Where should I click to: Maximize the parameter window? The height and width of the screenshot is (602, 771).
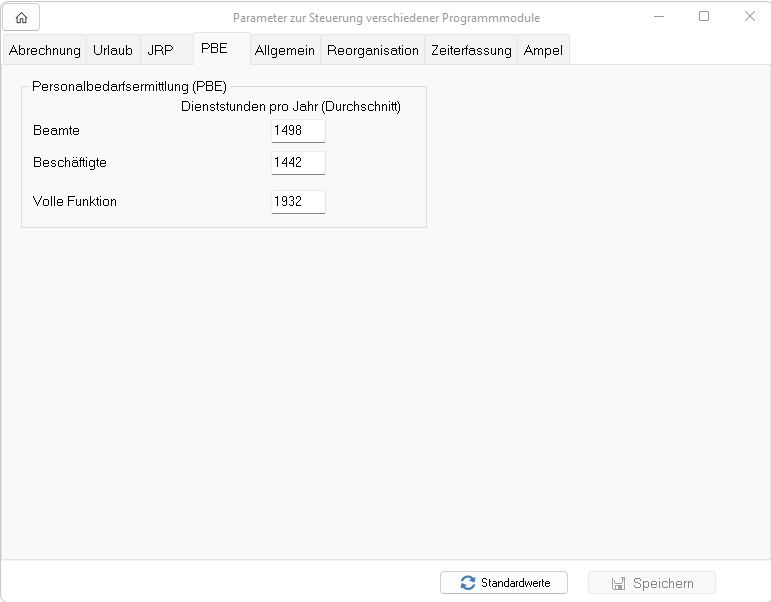704,17
